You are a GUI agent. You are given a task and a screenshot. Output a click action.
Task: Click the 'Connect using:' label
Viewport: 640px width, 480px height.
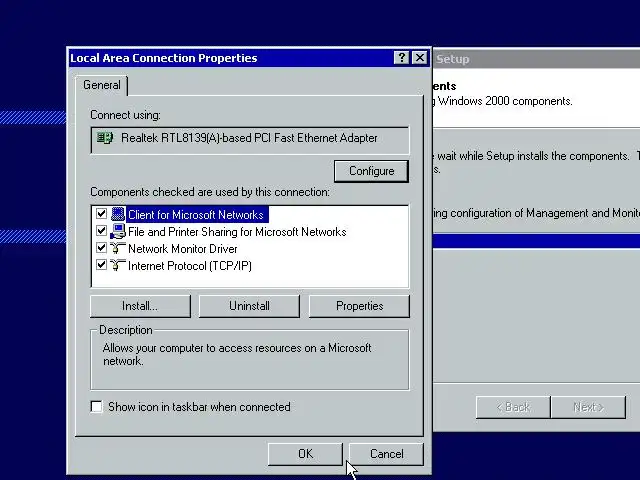125,115
